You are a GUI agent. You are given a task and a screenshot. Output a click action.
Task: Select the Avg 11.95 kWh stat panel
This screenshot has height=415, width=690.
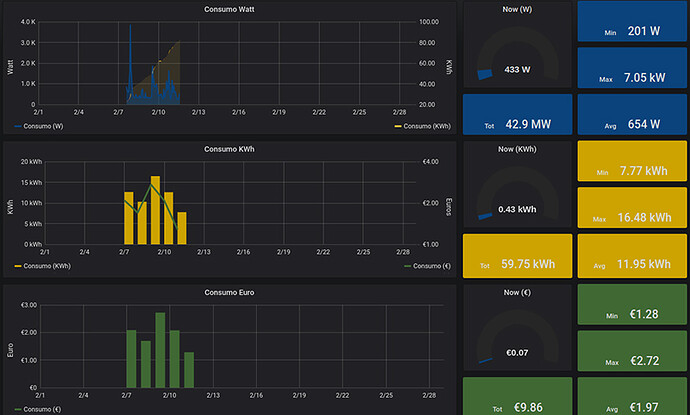(x=632, y=256)
